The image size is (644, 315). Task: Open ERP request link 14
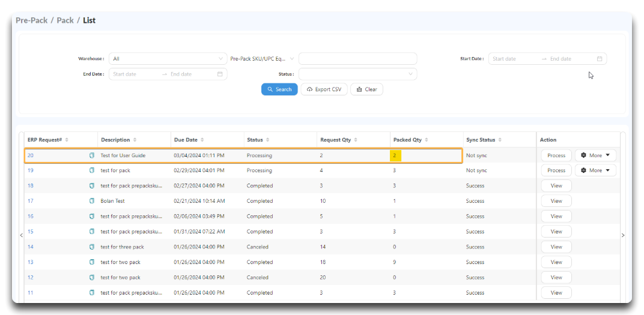[x=31, y=247]
